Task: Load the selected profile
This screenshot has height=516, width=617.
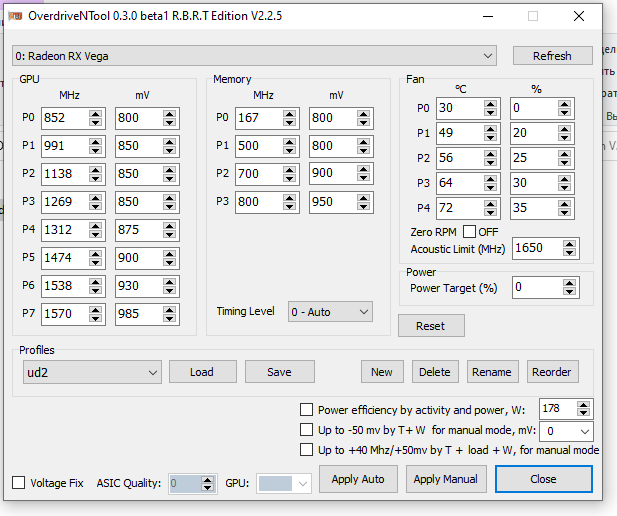Action: [203, 372]
